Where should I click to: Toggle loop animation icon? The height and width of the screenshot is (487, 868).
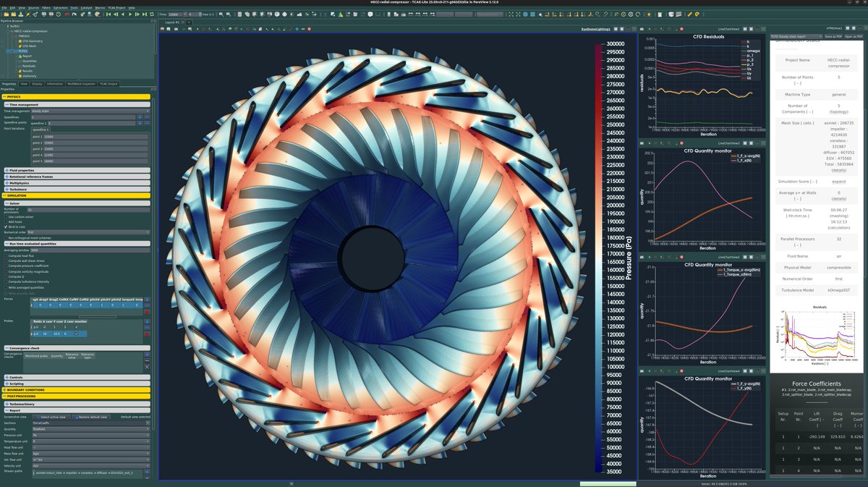tap(152, 14)
